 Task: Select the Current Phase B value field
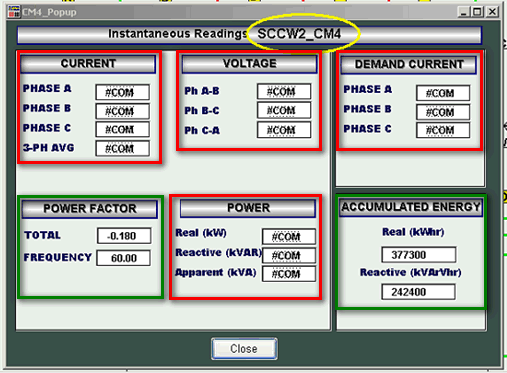tap(122, 111)
